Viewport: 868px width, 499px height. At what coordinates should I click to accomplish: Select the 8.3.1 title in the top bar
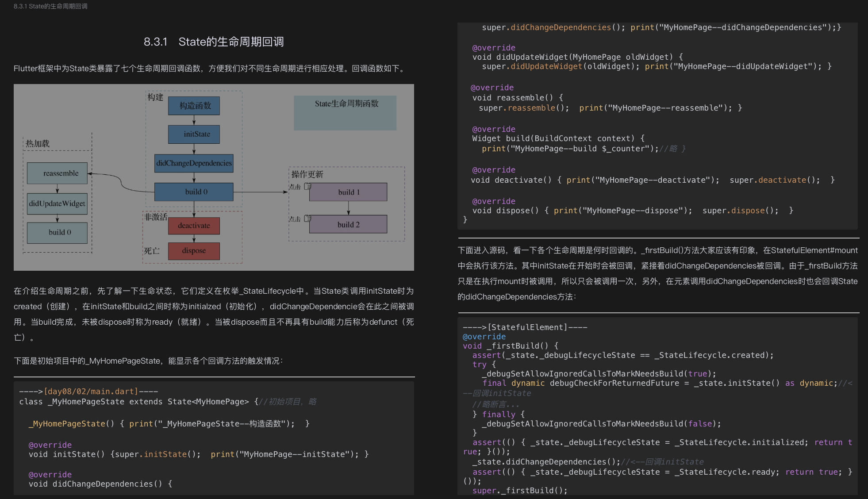pos(50,7)
